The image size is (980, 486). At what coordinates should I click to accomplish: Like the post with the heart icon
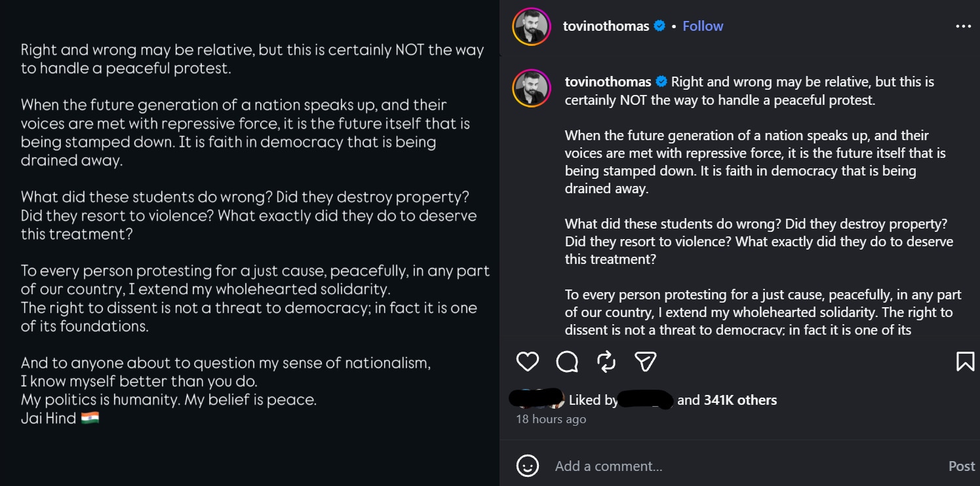528,362
